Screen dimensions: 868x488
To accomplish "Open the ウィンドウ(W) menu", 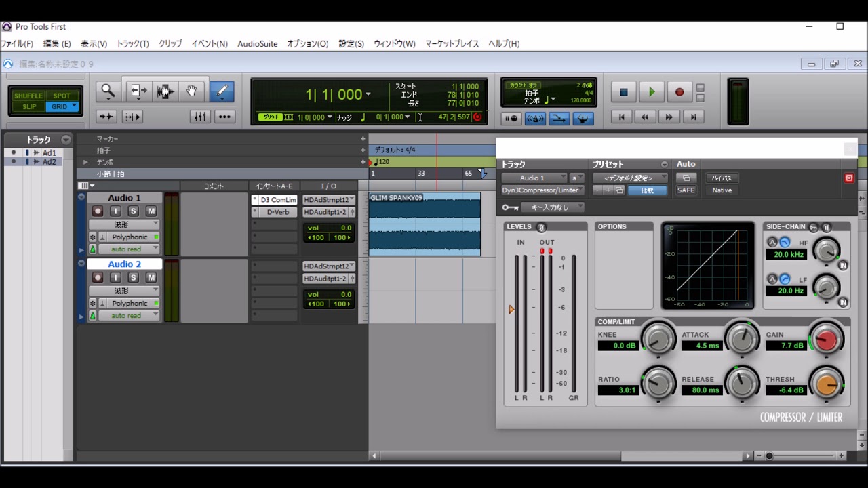I will (395, 43).
